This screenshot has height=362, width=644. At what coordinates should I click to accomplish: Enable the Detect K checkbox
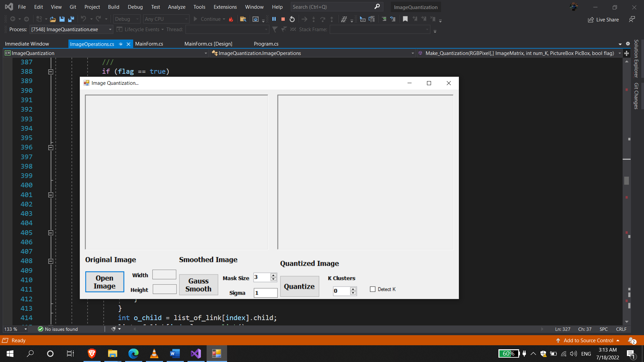(x=373, y=289)
